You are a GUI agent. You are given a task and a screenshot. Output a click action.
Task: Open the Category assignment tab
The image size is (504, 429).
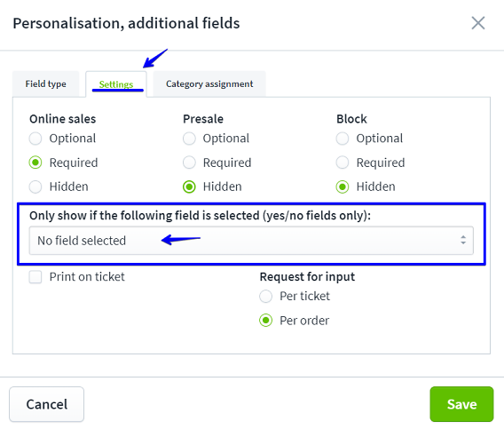(209, 84)
